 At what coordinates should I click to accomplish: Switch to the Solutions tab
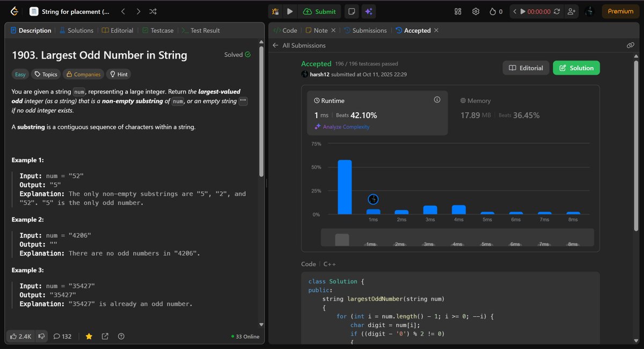(x=76, y=31)
